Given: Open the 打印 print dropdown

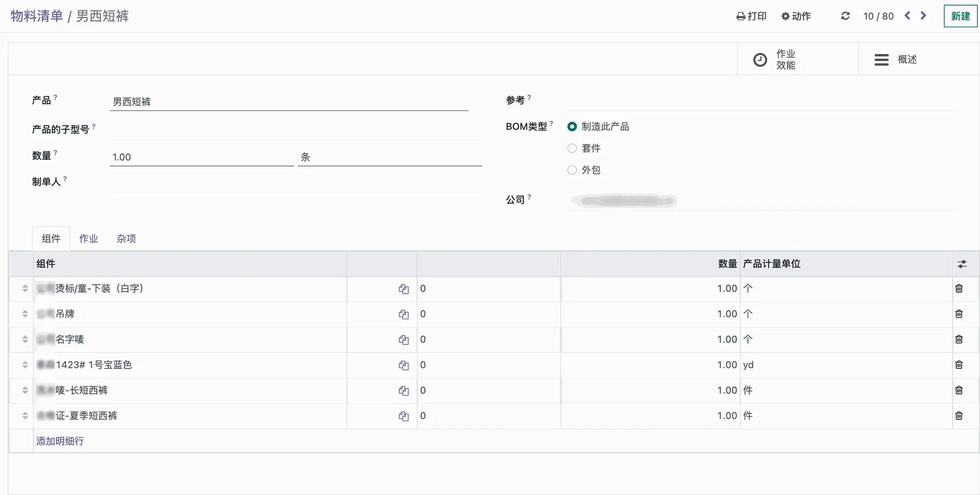Looking at the screenshot, I should [752, 16].
